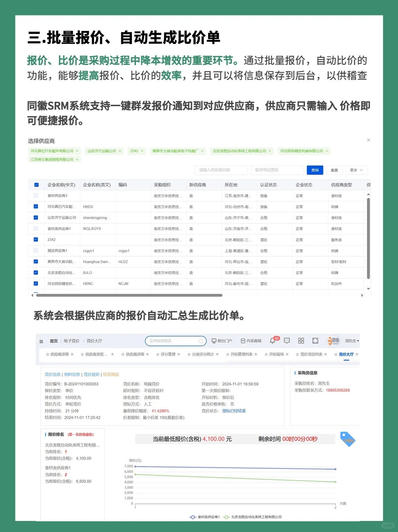Click the hamburger menu icon at top left
The image size is (398, 532).
(x=41, y=341)
